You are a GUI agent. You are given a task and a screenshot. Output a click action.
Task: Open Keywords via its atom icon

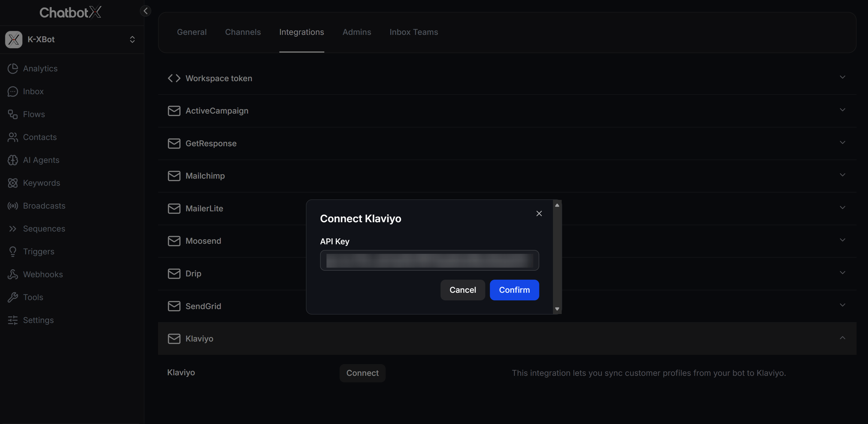(x=13, y=183)
